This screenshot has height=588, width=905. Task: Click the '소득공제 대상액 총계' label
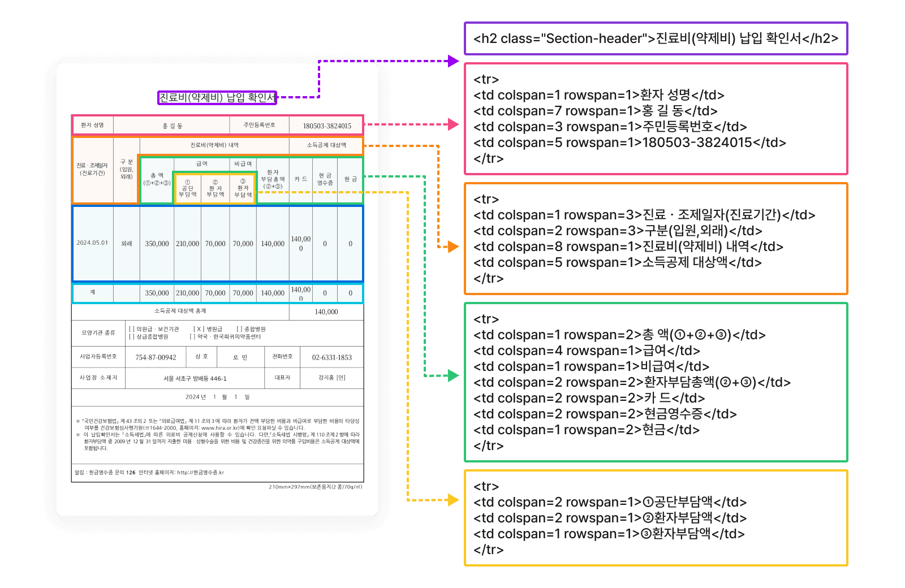point(180,311)
